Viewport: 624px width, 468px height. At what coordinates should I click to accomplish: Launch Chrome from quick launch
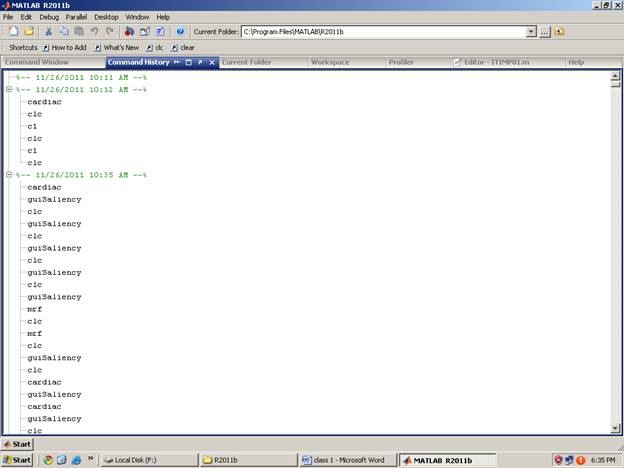tap(48, 460)
